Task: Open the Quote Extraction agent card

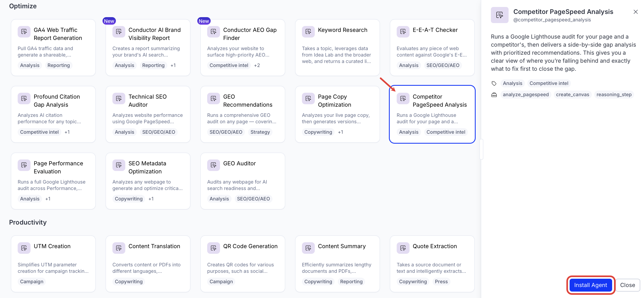Action: pyautogui.click(x=432, y=264)
